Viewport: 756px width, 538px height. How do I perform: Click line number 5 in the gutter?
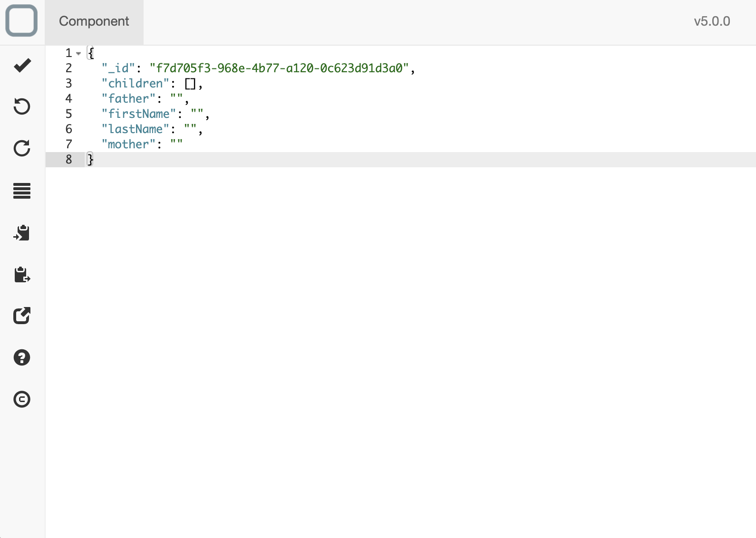[x=69, y=114]
